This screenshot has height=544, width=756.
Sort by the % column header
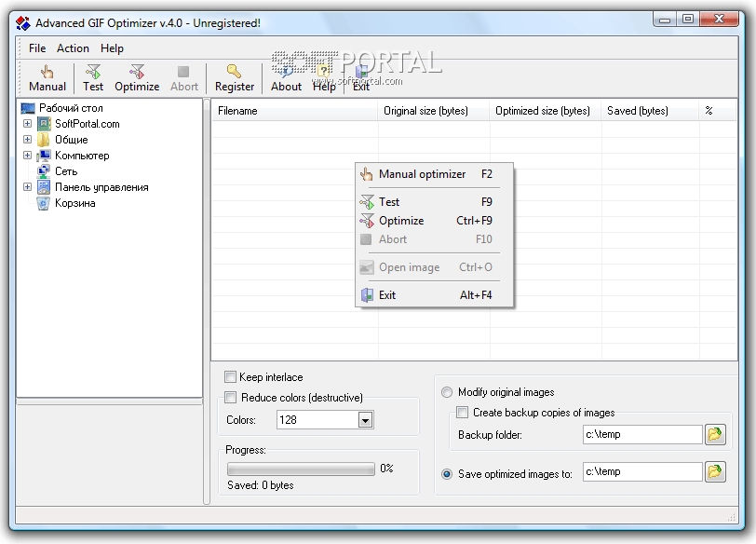718,111
